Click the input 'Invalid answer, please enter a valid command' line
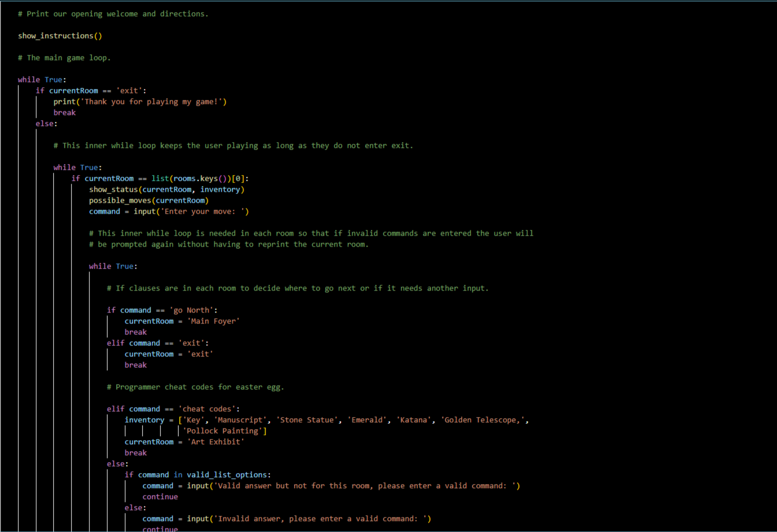The height and width of the screenshot is (532, 777). click(287, 519)
